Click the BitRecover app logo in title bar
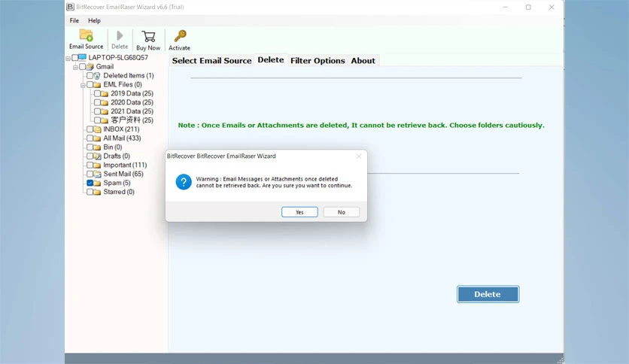The width and height of the screenshot is (629, 364). point(70,7)
